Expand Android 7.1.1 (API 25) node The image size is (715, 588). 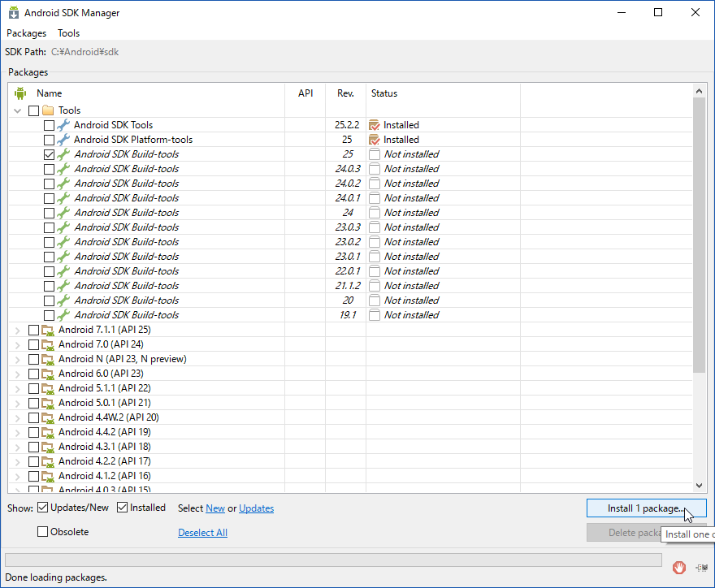(x=18, y=330)
